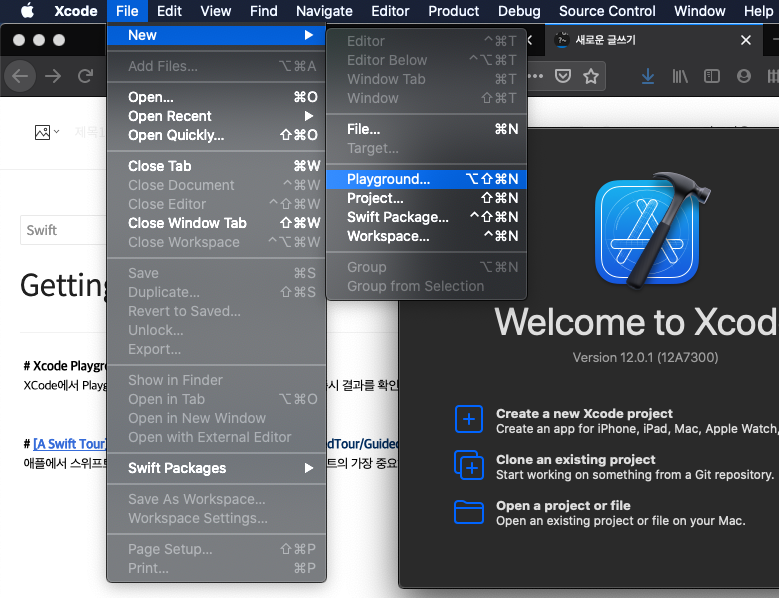Click Clone an existing project
The height and width of the screenshot is (598, 779).
point(575,459)
